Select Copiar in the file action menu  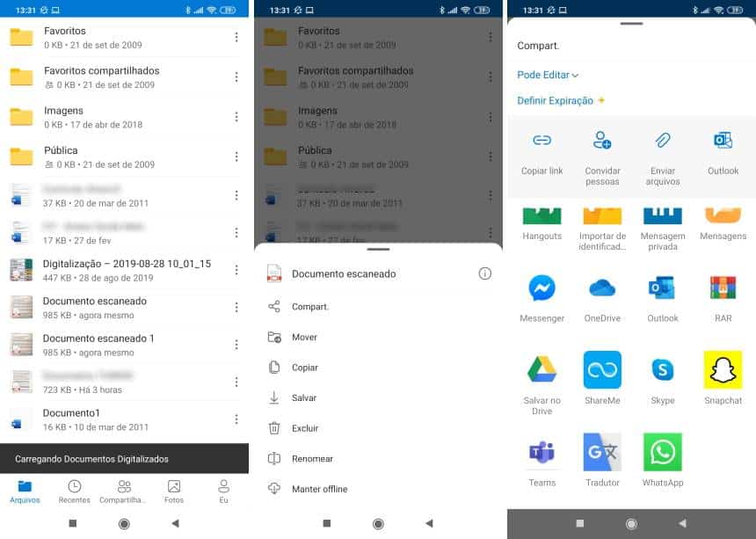click(379, 368)
